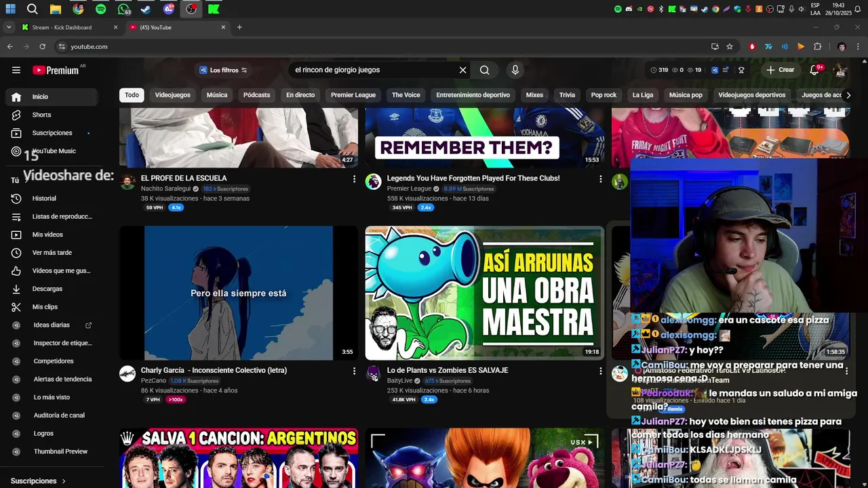
Task: Select the Trivia filter chip
Action: [567, 95]
